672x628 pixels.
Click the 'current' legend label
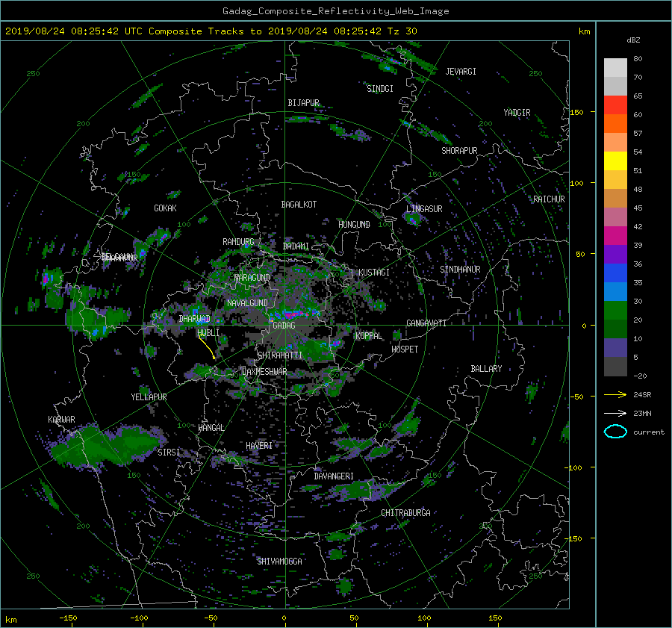coord(648,432)
